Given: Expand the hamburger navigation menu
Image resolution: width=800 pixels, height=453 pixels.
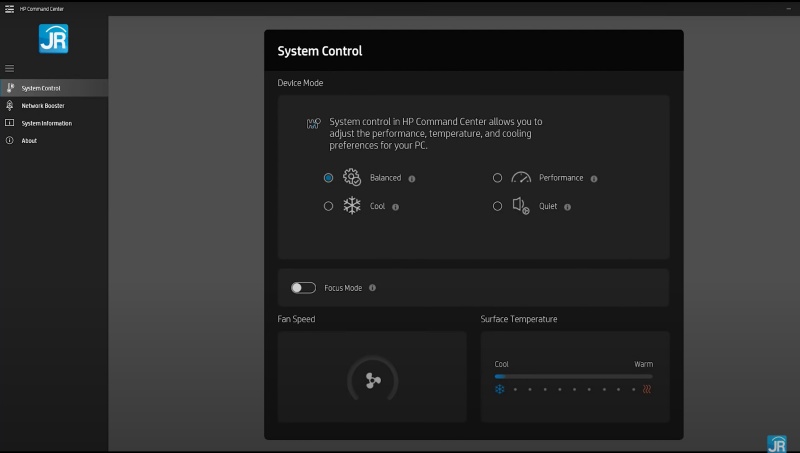Looking at the screenshot, I should [10, 68].
